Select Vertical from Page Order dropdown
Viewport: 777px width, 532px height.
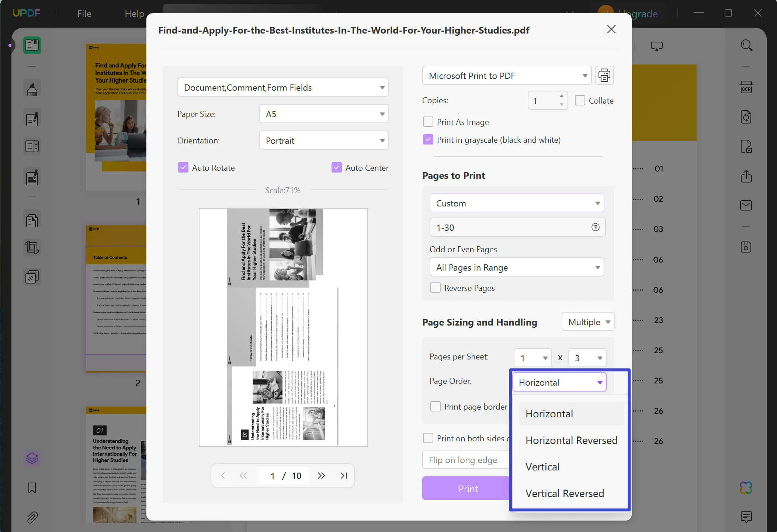(x=541, y=466)
